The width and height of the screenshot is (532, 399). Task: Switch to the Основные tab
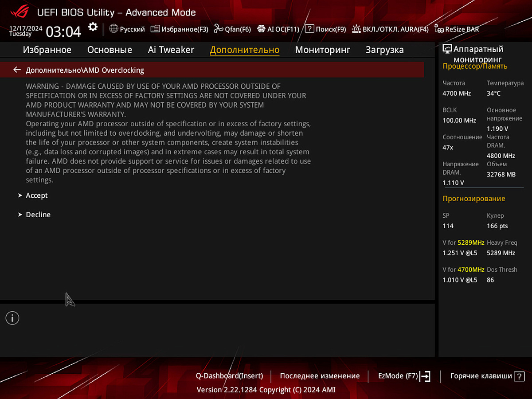[x=110, y=50]
